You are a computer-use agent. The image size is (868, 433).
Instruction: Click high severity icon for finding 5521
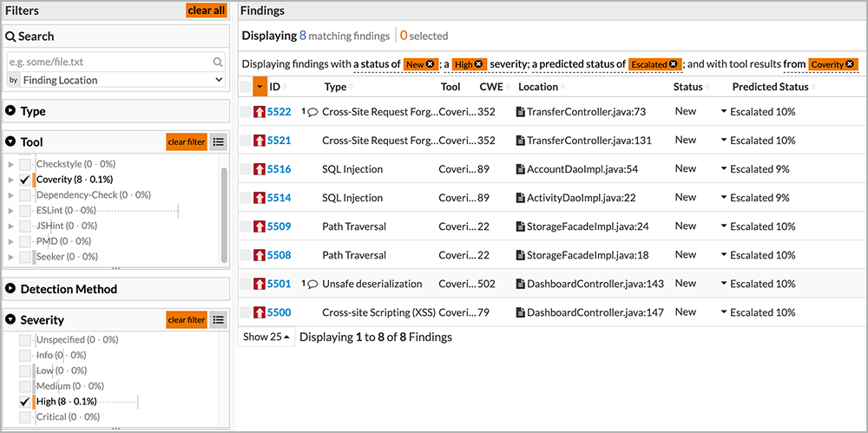coord(260,141)
